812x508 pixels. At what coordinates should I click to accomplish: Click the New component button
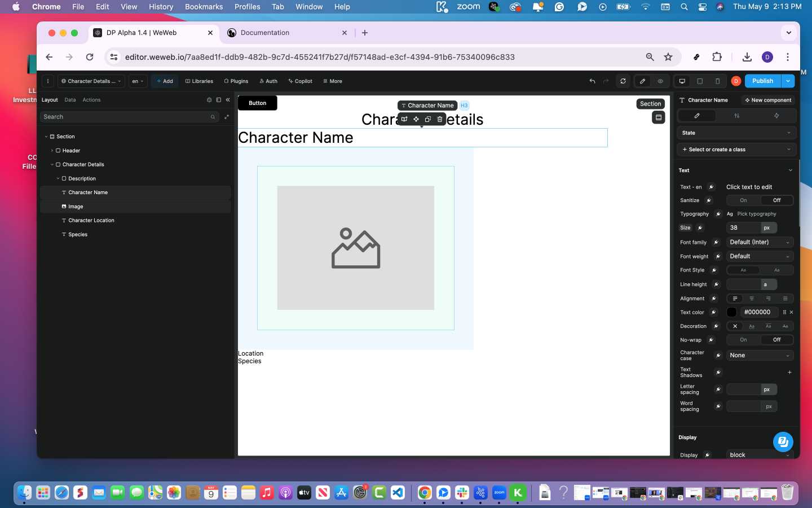tap(768, 100)
